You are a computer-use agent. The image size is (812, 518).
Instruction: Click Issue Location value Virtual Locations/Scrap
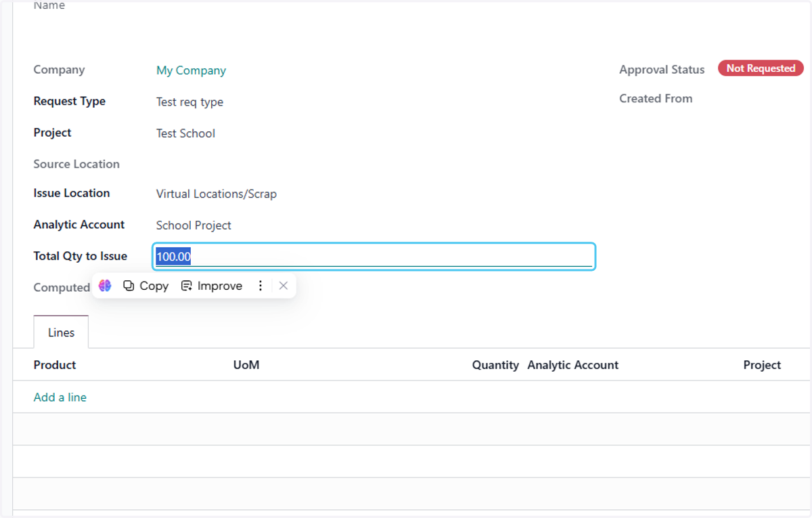217,194
